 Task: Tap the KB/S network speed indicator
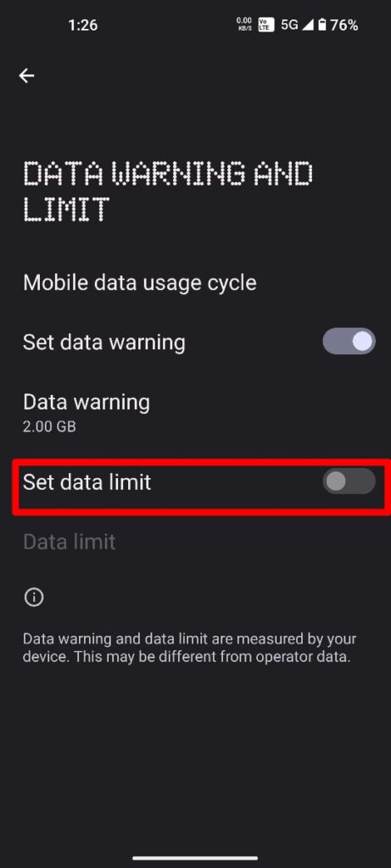coord(244,25)
